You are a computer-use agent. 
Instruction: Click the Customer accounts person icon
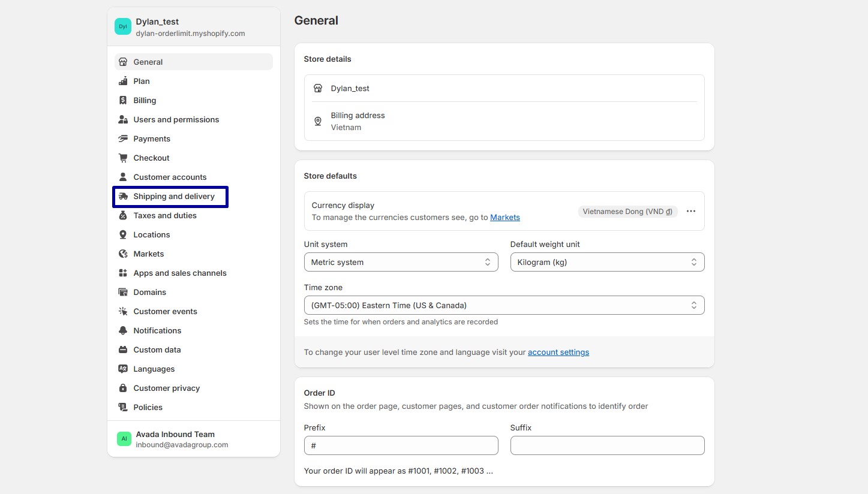coord(123,177)
